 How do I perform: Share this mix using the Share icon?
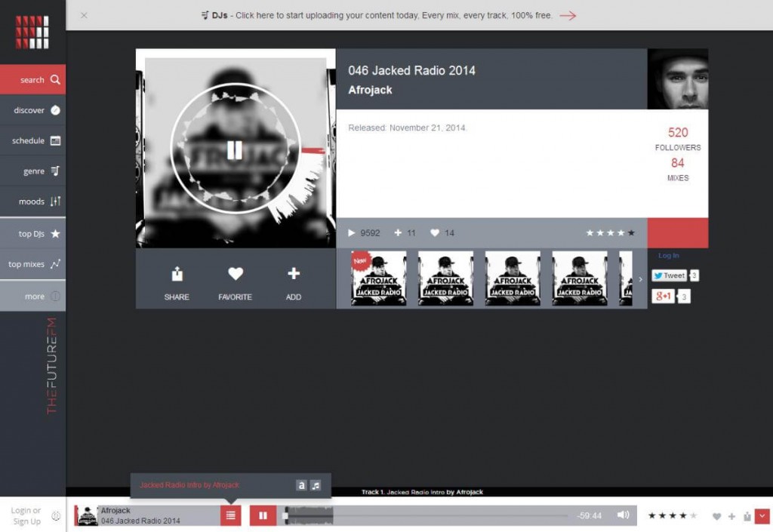[177, 274]
